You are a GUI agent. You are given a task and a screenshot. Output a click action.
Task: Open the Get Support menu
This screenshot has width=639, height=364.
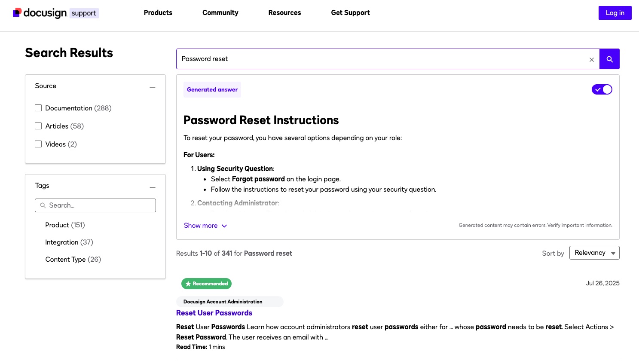point(350,13)
